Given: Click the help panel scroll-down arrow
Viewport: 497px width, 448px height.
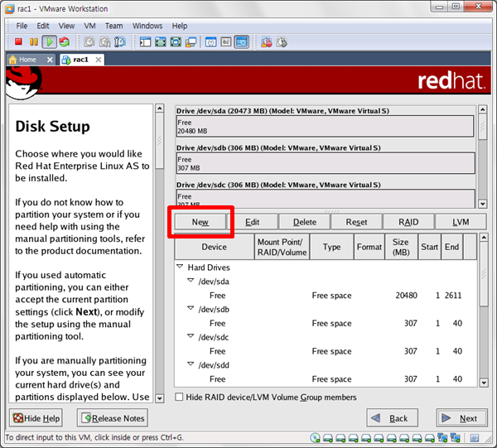Looking at the screenshot, I should point(160,398).
